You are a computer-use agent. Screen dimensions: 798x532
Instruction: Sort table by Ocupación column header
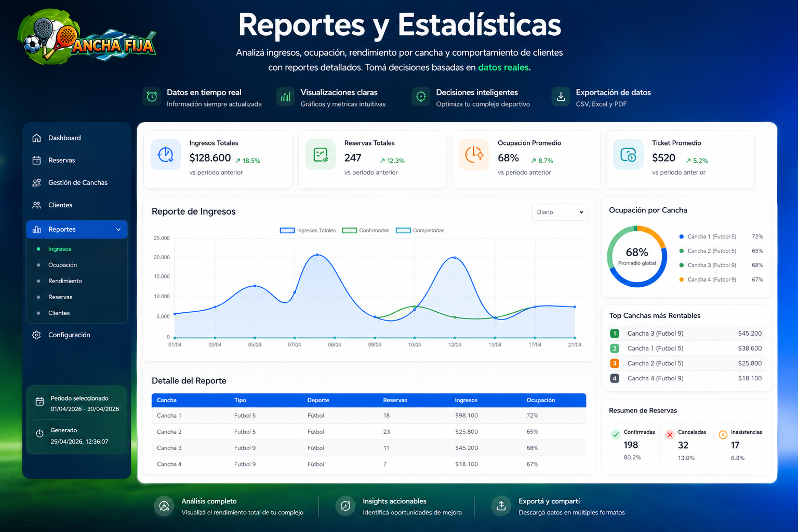coord(541,400)
